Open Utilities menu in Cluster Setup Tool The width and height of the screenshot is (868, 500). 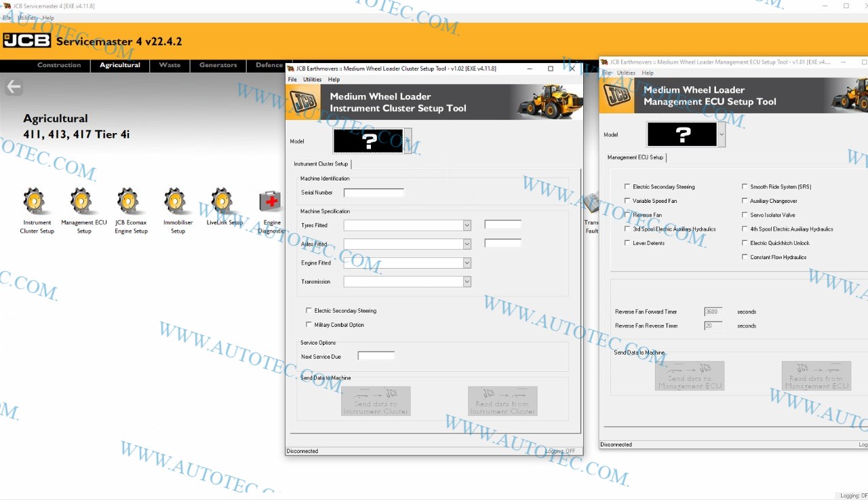(312, 79)
